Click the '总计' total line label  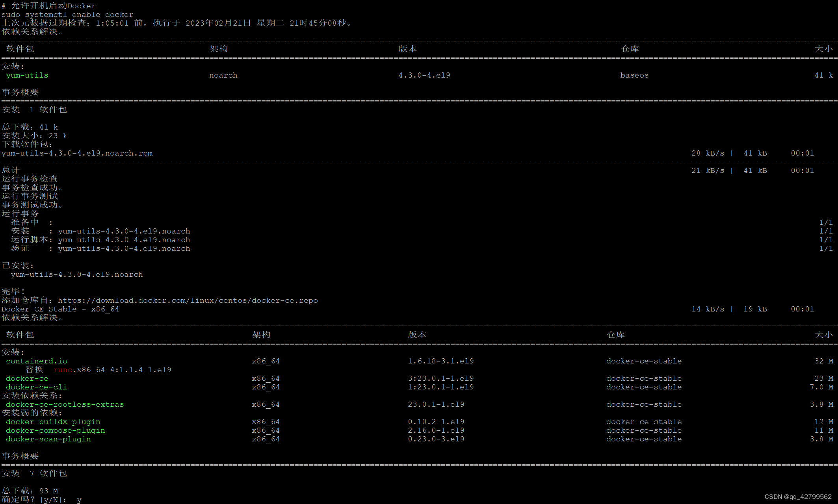pyautogui.click(x=11, y=170)
